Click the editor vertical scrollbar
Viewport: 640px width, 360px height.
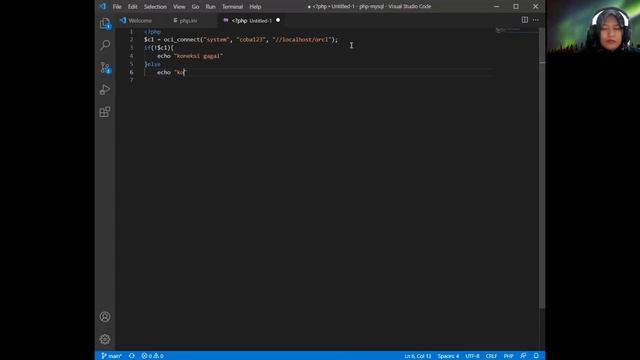click(542, 167)
